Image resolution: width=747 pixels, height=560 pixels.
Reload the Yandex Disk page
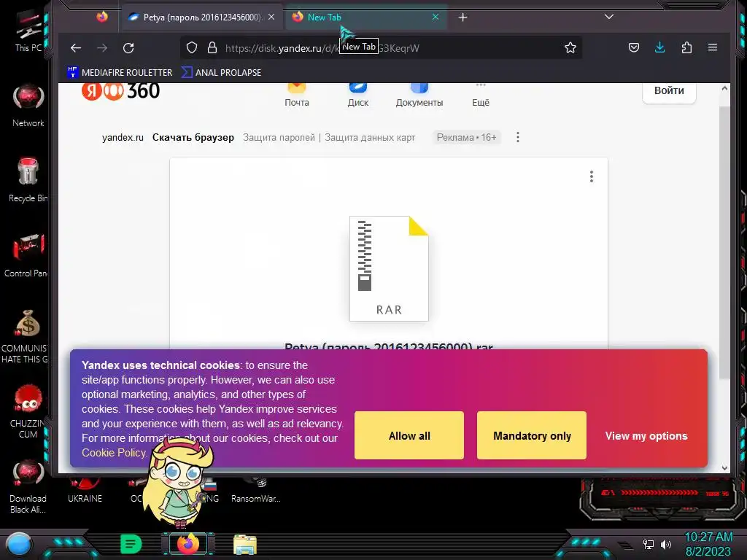point(128,47)
